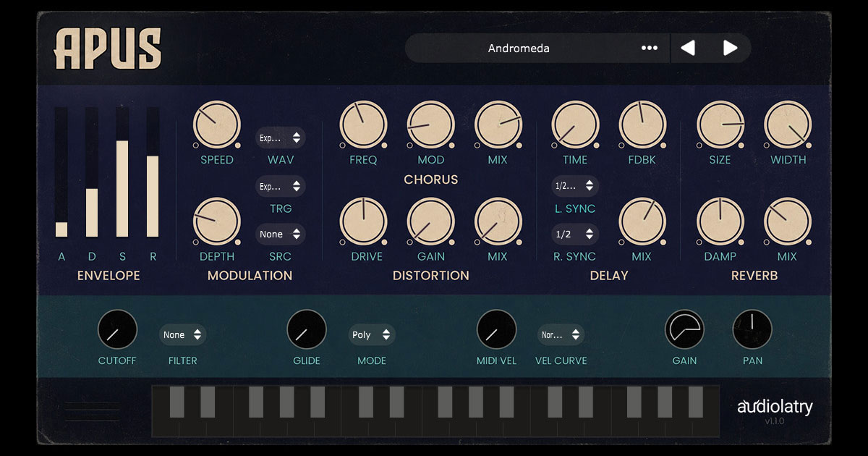868x456 pixels.
Task: Click the chorus MIX knob
Action: tap(498, 124)
